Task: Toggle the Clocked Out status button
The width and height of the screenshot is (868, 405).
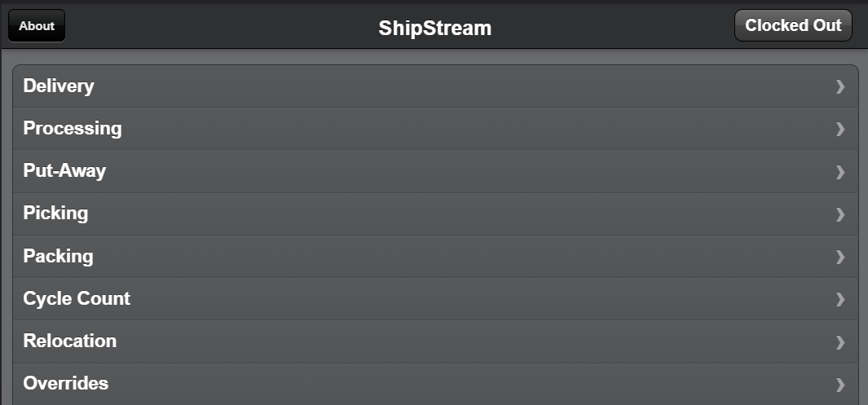Action: (x=793, y=25)
